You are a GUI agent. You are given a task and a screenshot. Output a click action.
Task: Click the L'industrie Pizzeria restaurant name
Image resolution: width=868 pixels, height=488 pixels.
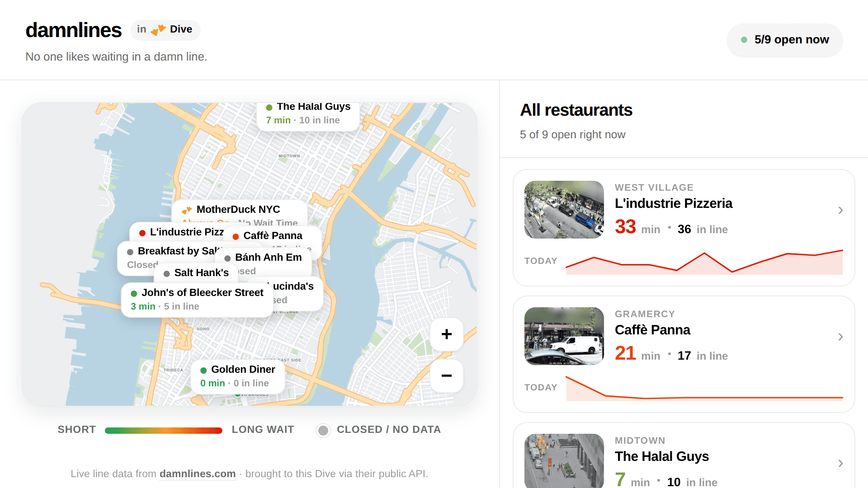[674, 203]
